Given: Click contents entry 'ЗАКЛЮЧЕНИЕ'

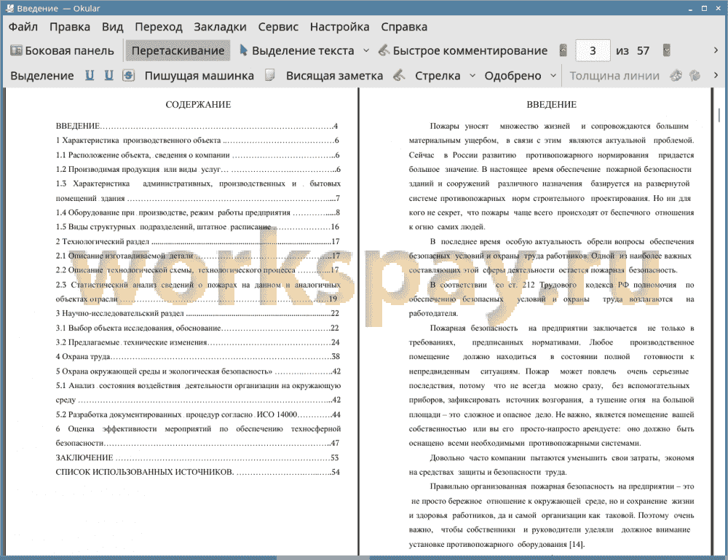Looking at the screenshot, I should point(197,458).
